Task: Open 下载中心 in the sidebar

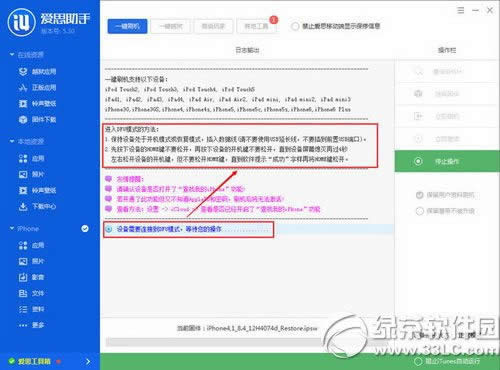Action: [37, 206]
